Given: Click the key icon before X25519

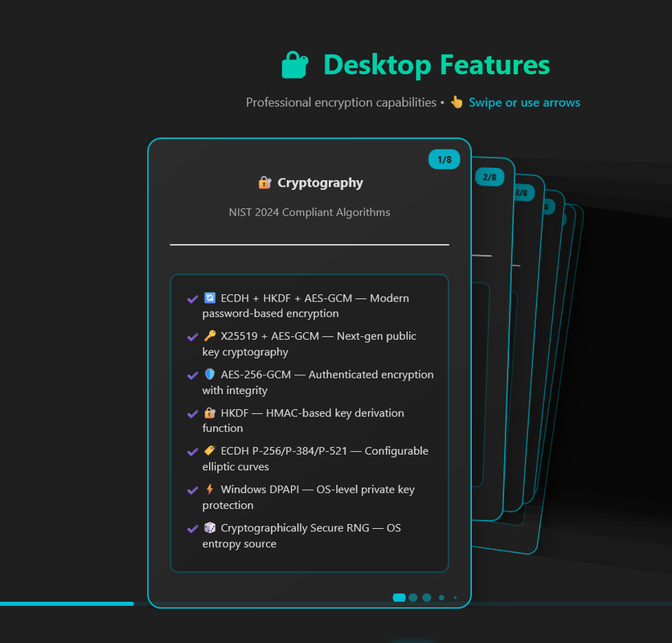Looking at the screenshot, I should pyautogui.click(x=210, y=336).
